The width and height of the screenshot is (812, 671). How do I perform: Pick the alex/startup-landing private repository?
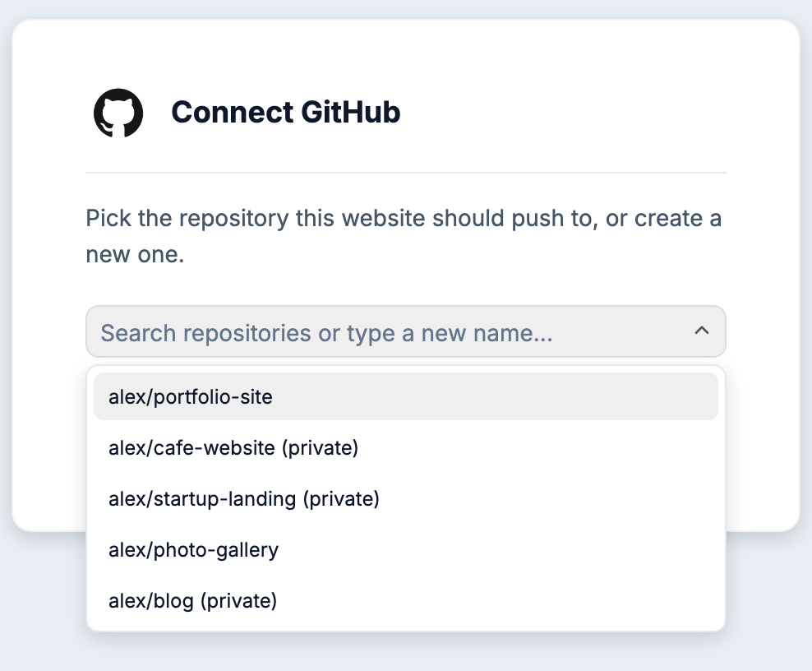pyautogui.click(x=405, y=498)
